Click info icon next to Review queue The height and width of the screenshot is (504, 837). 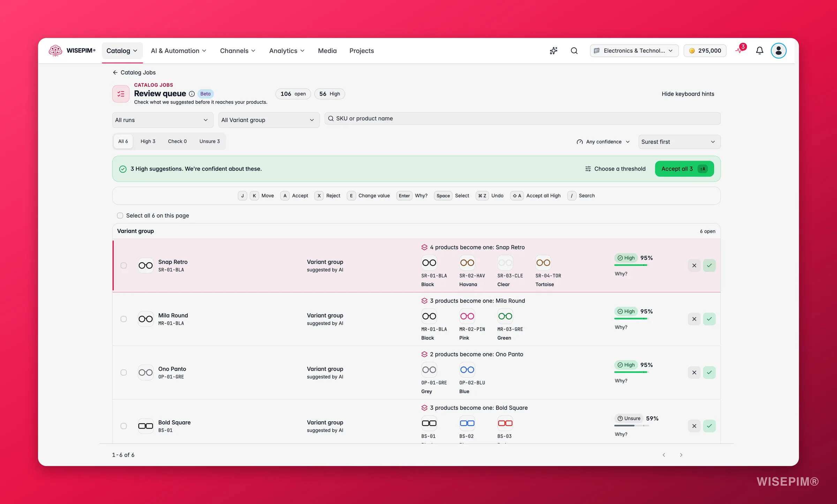(192, 93)
